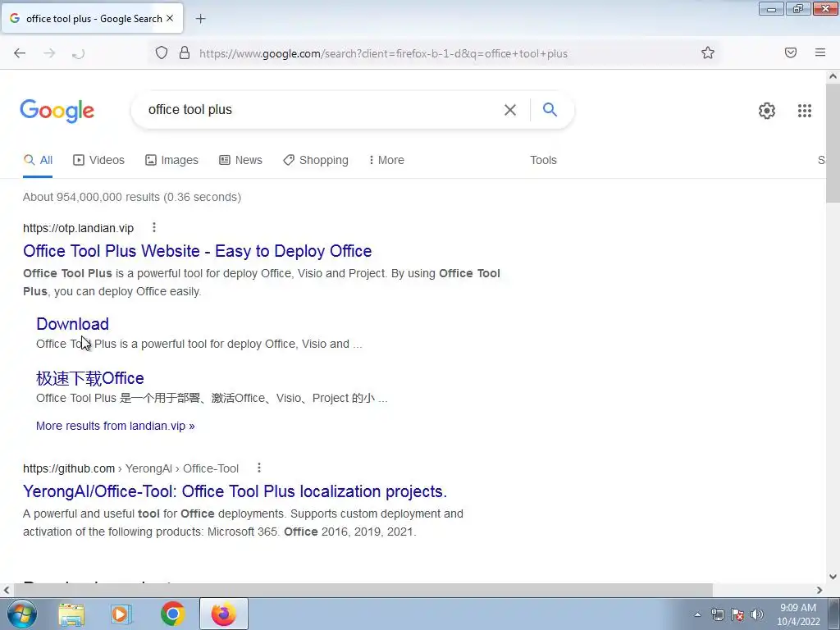Screen dimensions: 840x630
Task: Bookmark this page with the star icon
Action: pyautogui.click(x=708, y=52)
